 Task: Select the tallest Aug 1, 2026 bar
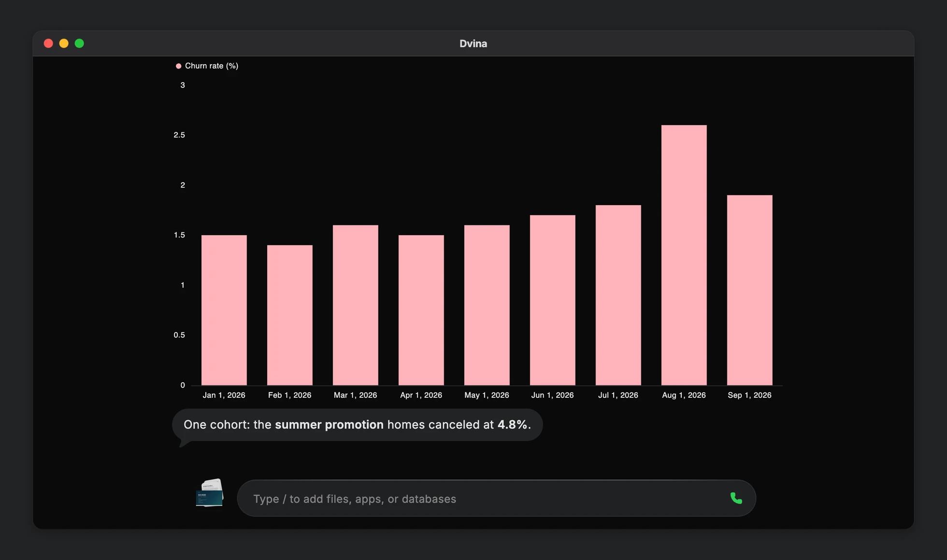[684, 255]
